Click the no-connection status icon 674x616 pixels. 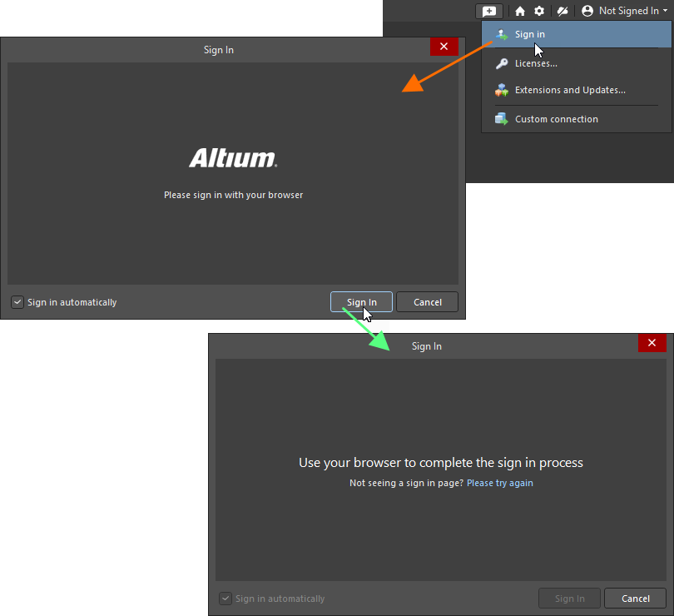coord(562,11)
